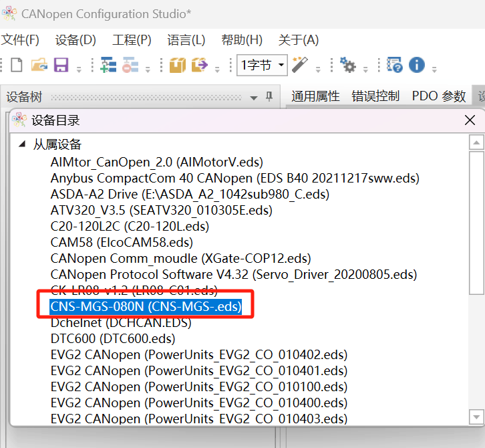Image resolution: width=485 pixels, height=448 pixels.
Task: Open the 设备(D) menu
Action: (75, 39)
